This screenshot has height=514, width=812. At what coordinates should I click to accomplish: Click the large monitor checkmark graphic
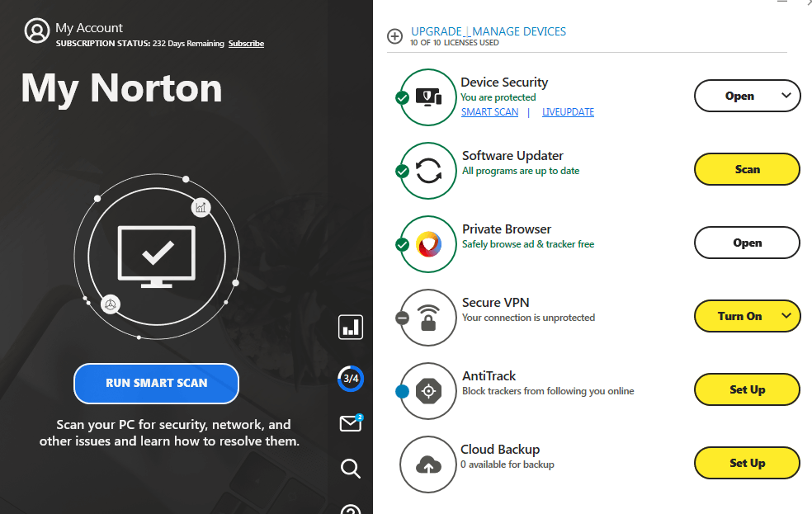pyautogui.click(x=157, y=257)
